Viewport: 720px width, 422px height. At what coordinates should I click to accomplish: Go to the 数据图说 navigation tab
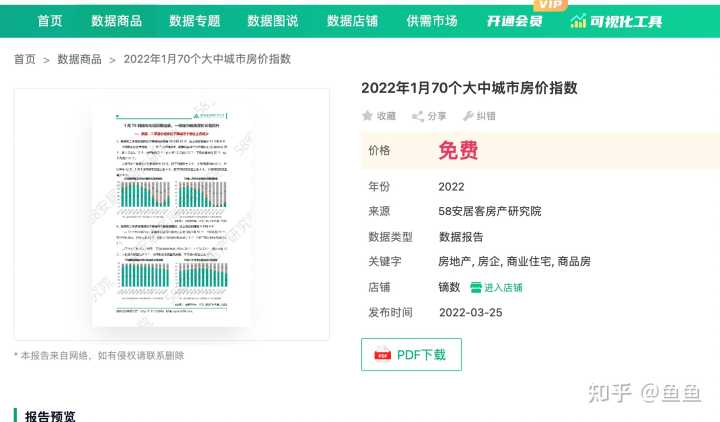[x=273, y=20]
